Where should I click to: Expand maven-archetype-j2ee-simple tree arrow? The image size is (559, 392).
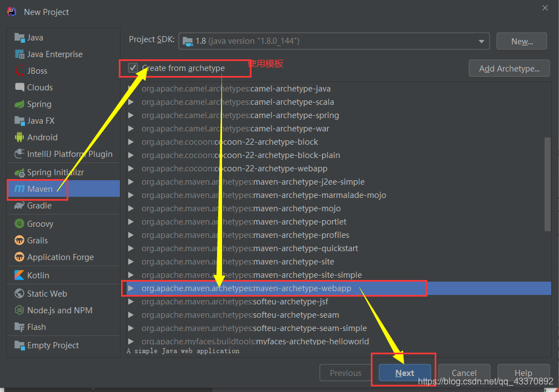pyautogui.click(x=131, y=181)
